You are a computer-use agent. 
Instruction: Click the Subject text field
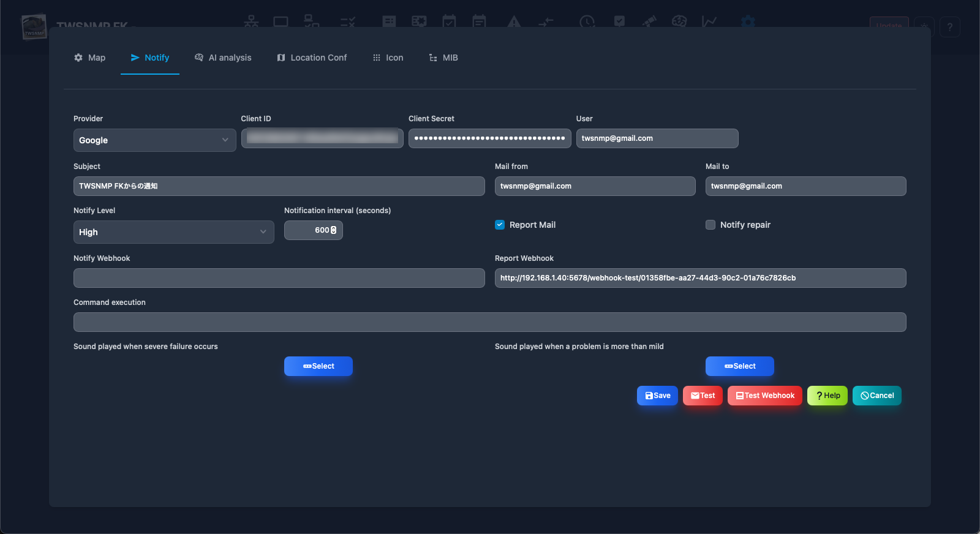coord(279,186)
